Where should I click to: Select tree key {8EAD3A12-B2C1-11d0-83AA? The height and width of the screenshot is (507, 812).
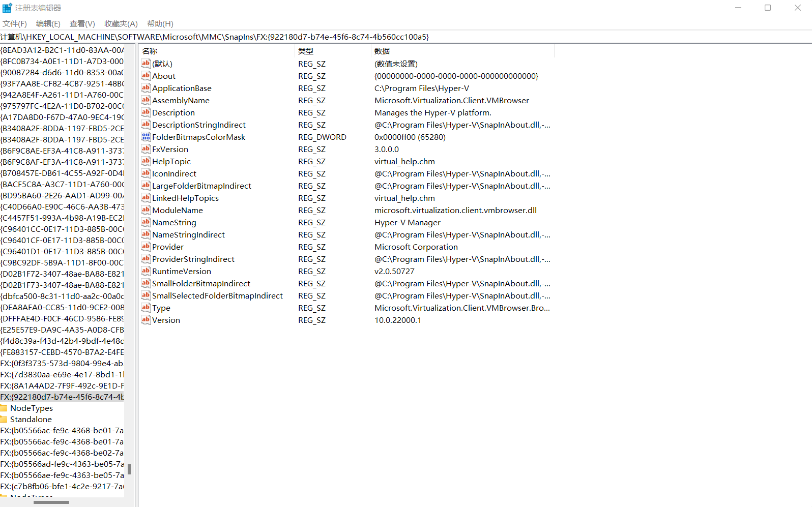coord(62,50)
